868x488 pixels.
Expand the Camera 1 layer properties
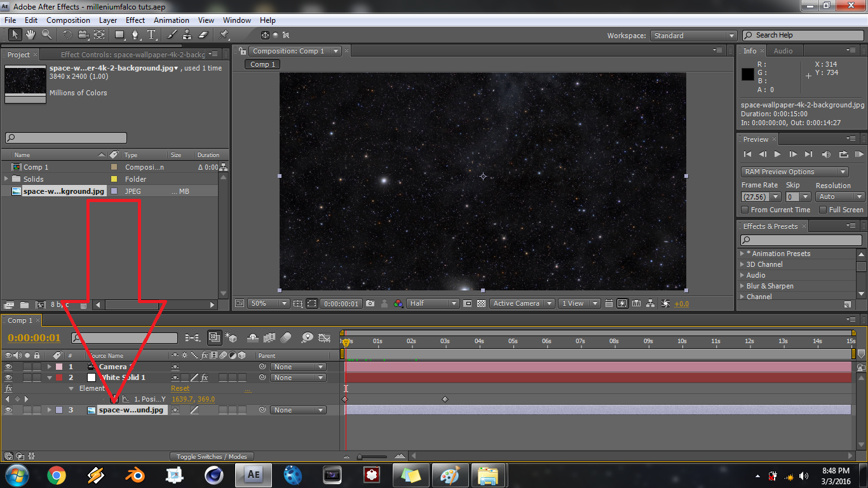49,367
